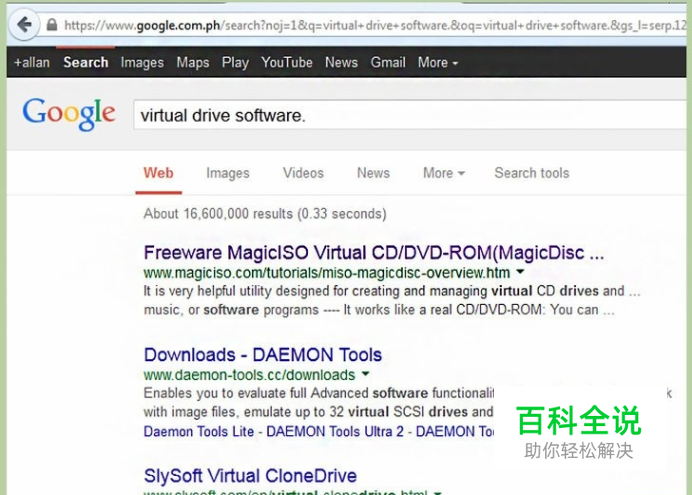692x495 pixels.
Task: Open the +allan profile link
Action: pos(32,62)
